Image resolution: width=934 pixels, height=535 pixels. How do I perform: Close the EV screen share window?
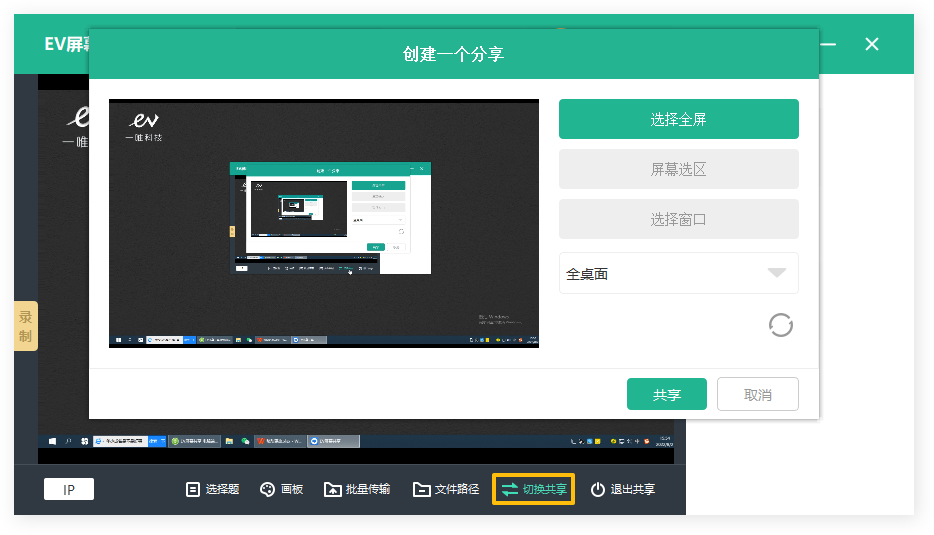[x=872, y=44]
